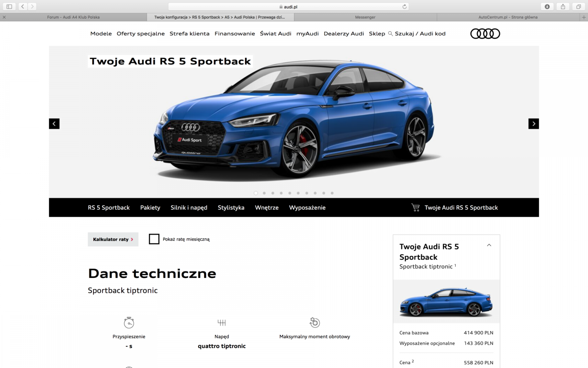
Task: Open RS 5 Sportback configurator section
Action: [x=109, y=208]
